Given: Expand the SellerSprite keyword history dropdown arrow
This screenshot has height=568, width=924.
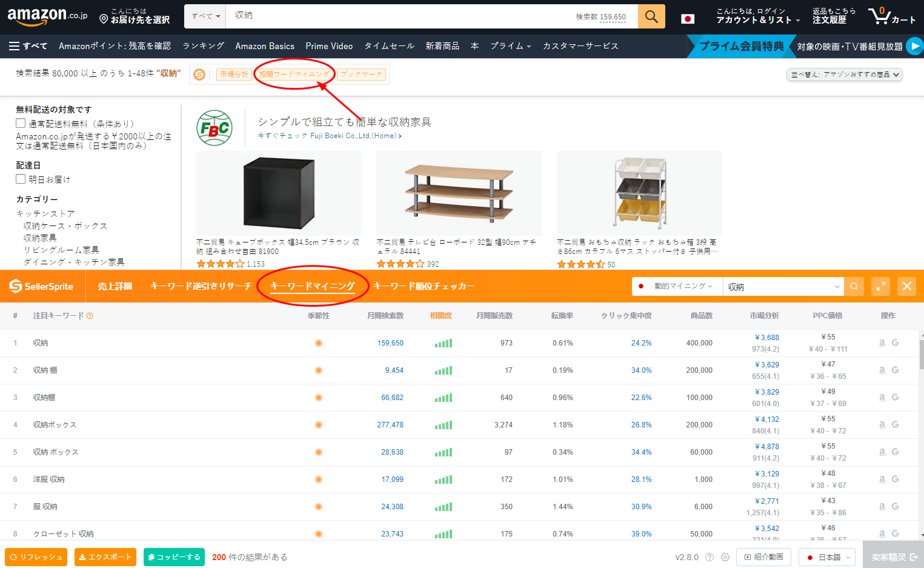Looking at the screenshot, I should tap(837, 287).
